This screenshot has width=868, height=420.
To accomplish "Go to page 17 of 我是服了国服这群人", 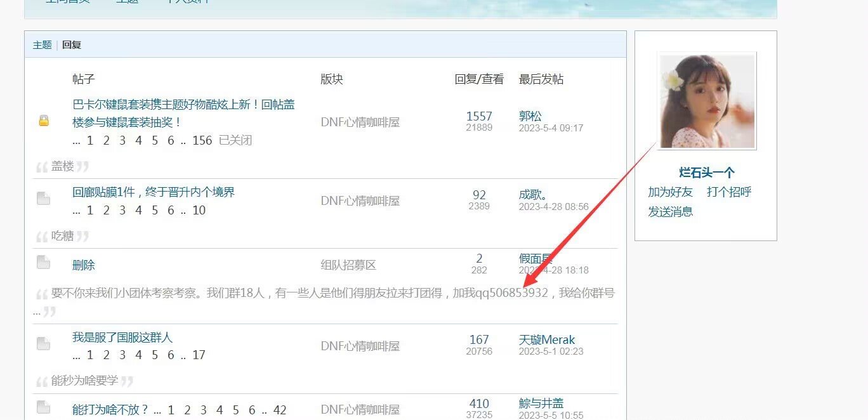I will click(199, 355).
